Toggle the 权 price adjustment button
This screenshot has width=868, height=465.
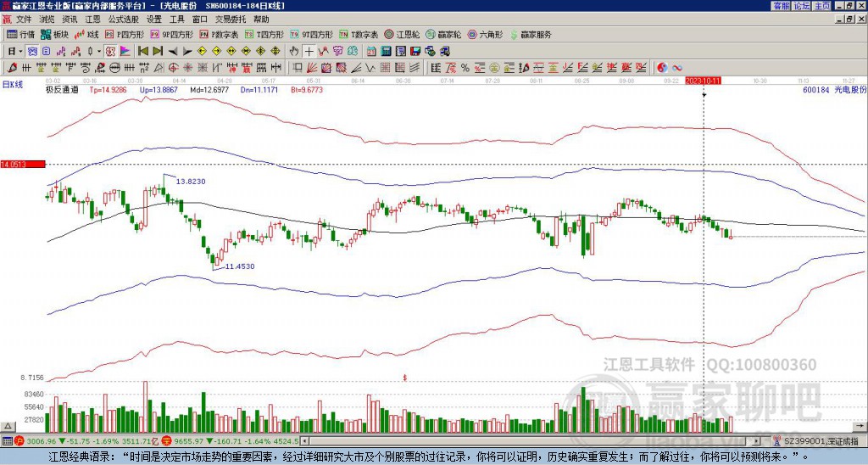click(110, 52)
